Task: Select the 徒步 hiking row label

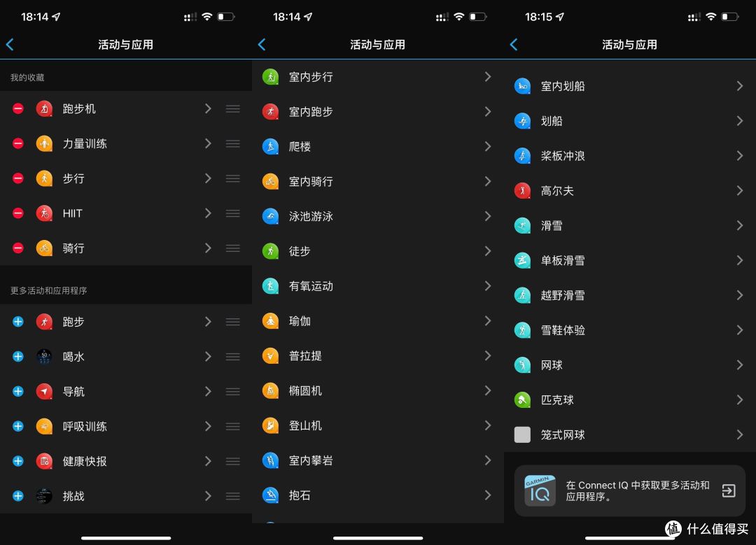Action: coord(300,251)
